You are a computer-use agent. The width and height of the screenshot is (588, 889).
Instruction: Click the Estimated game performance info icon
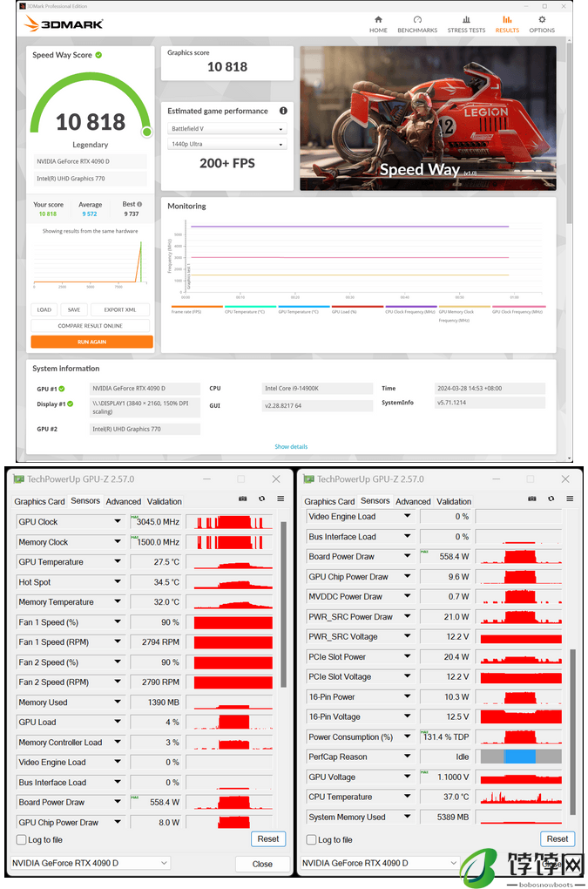pos(283,112)
